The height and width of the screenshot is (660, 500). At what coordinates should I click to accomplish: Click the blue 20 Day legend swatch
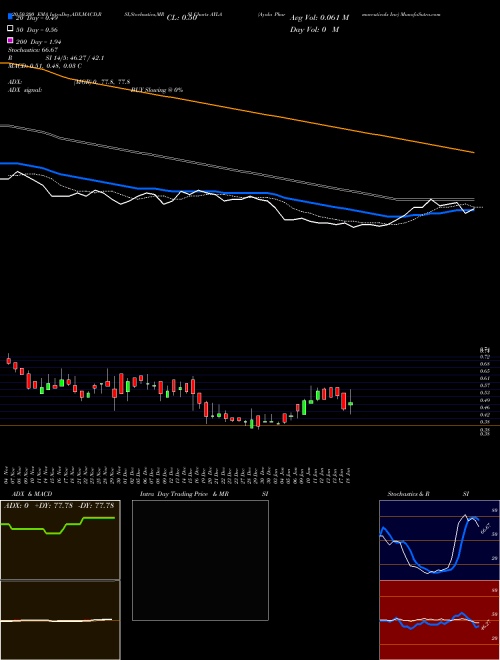[10, 17]
